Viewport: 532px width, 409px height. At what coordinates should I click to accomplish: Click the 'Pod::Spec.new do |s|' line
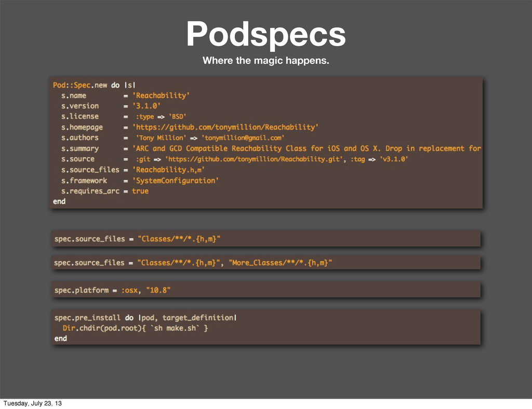click(x=95, y=85)
